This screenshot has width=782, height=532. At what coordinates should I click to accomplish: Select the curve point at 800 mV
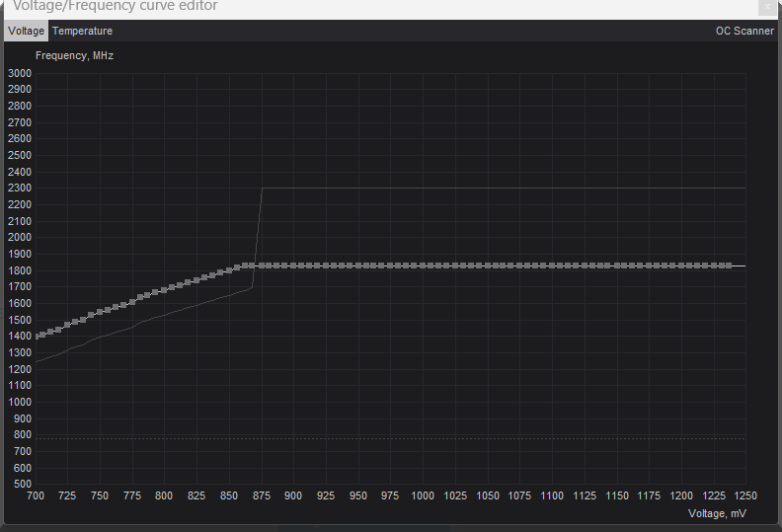click(x=164, y=290)
